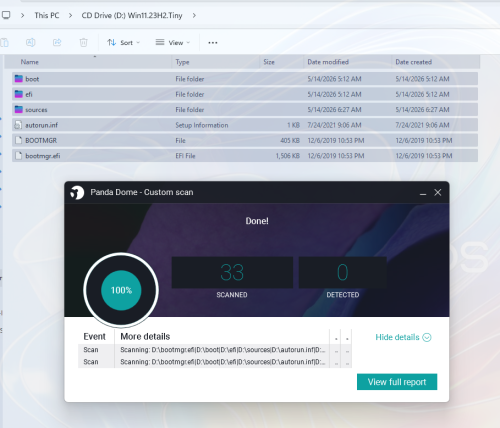Click the PC monitor icon in address bar
The width and height of the screenshot is (500, 428).
point(6,15)
